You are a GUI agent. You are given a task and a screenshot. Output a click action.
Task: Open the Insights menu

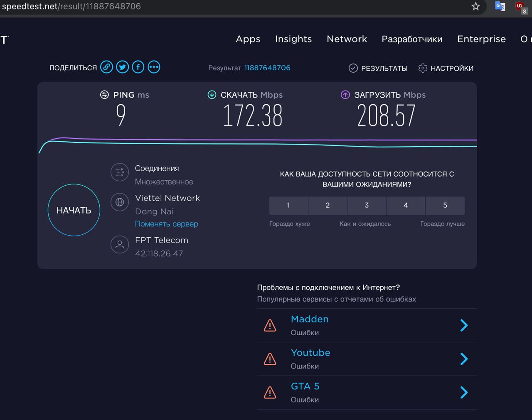pyautogui.click(x=293, y=39)
